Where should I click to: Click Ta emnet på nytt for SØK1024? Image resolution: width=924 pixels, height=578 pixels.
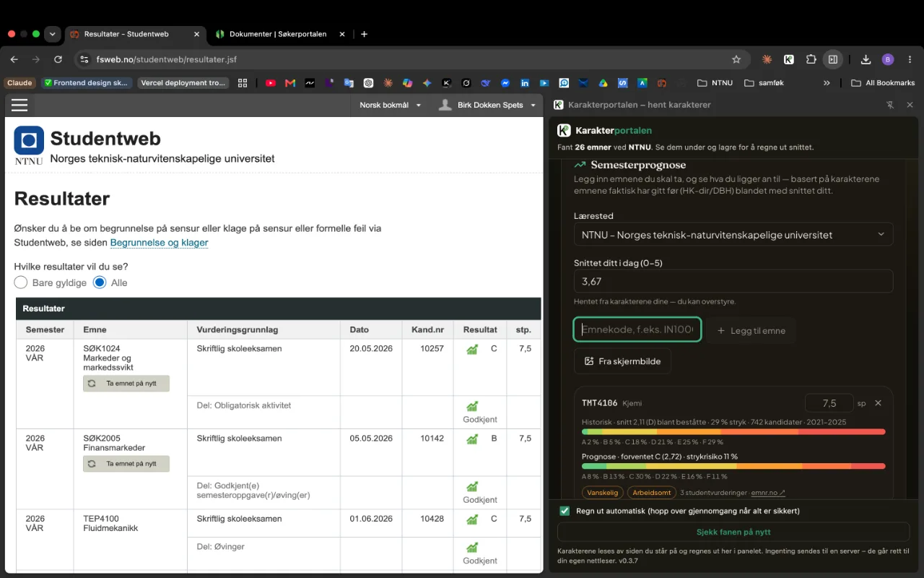pyautogui.click(x=126, y=384)
